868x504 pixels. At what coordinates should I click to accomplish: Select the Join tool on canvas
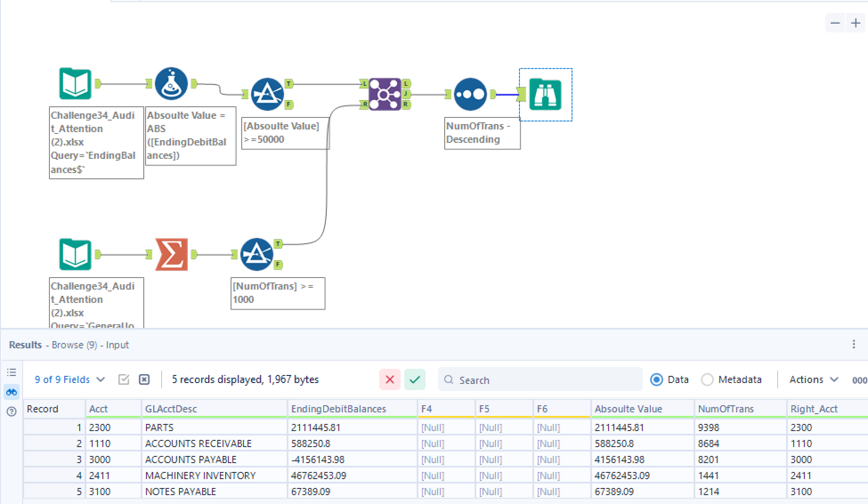click(x=385, y=94)
